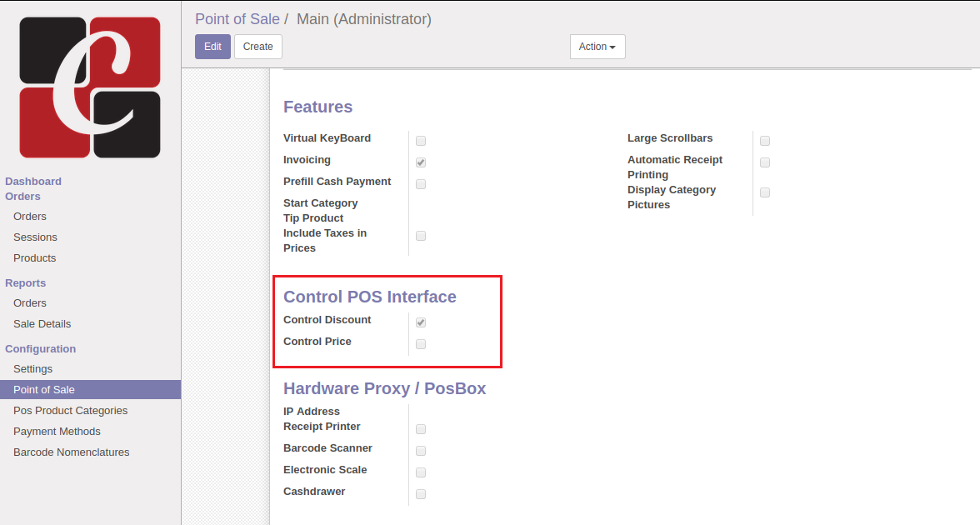Toggle the Invoicing checkbox
This screenshot has width=980, height=525.
click(421, 162)
